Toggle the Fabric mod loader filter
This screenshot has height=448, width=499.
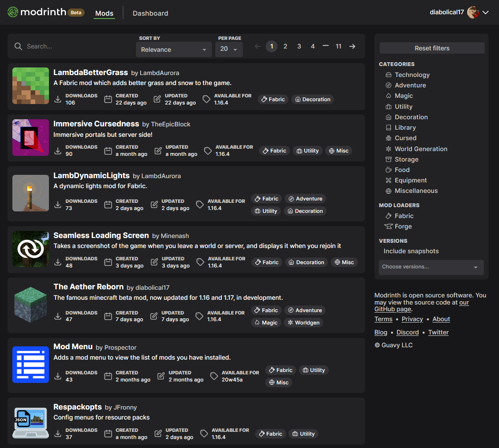tap(403, 216)
